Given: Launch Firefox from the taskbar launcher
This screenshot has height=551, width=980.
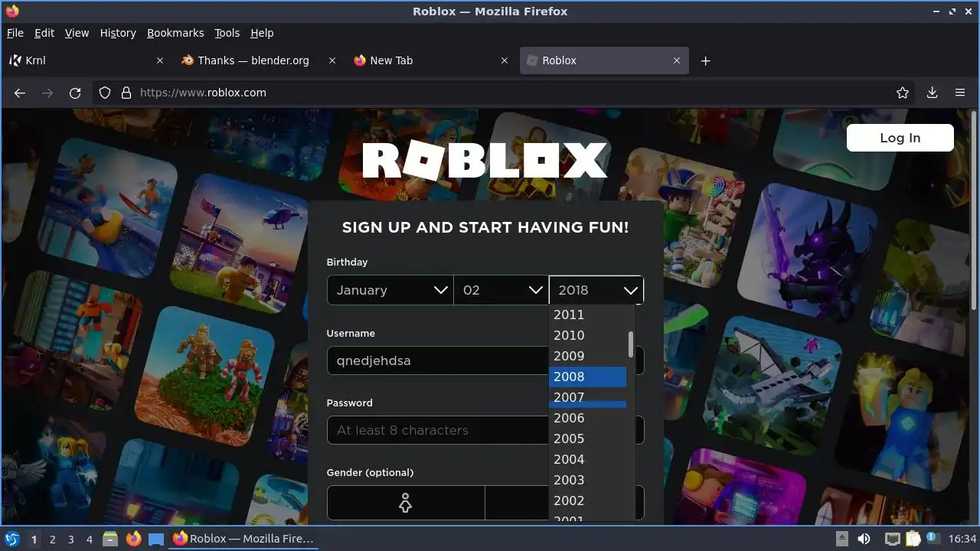Looking at the screenshot, I should point(133,540).
